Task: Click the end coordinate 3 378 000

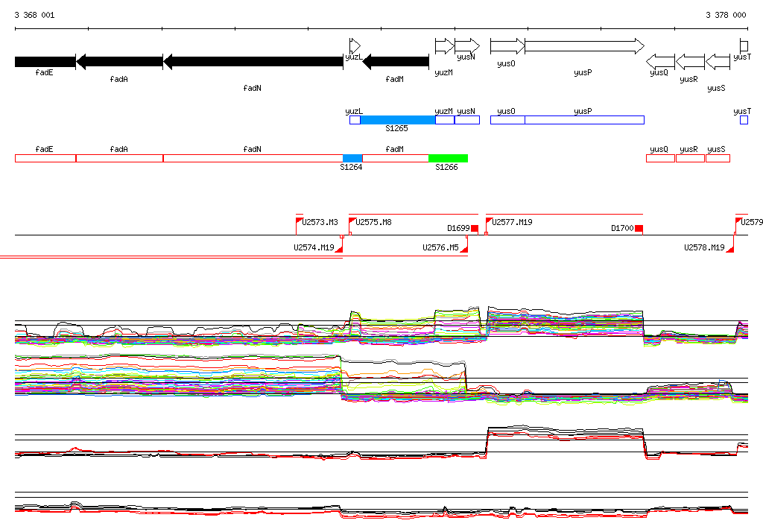Action: [726, 15]
